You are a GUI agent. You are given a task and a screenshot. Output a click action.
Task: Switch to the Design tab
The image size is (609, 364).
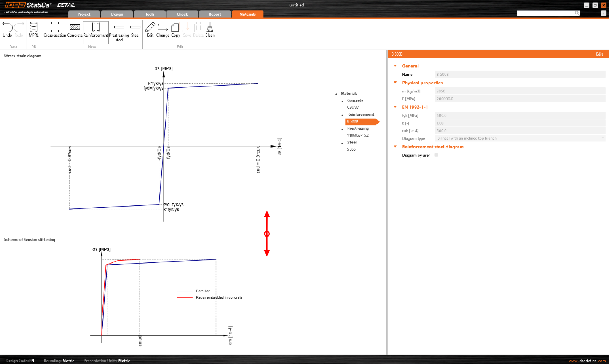[117, 14]
